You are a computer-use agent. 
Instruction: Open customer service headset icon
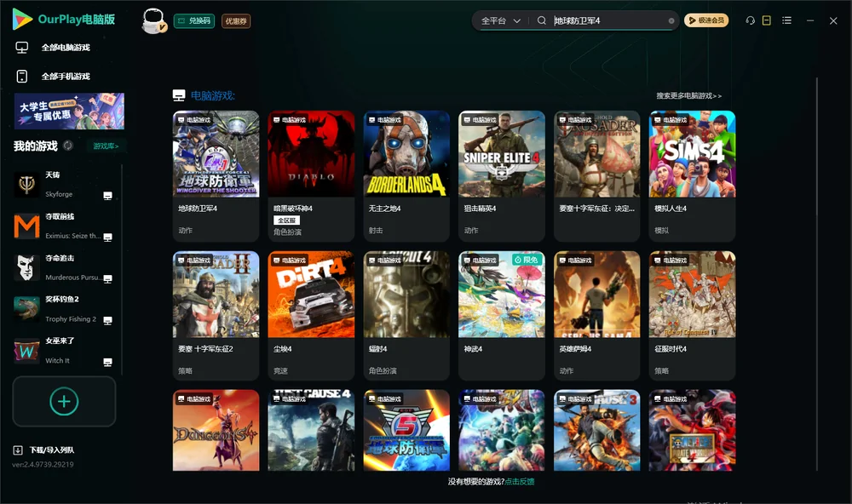[750, 20]
